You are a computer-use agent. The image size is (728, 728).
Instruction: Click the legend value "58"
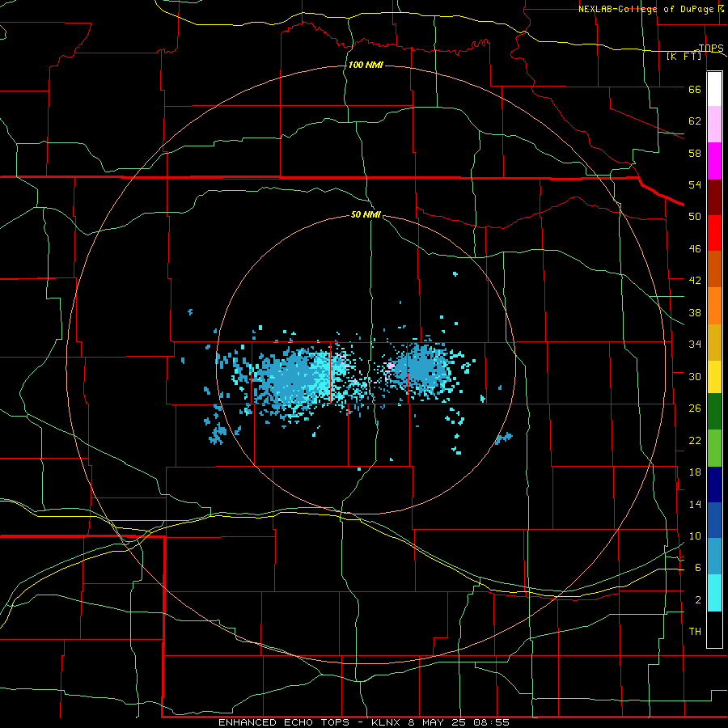[x=695, y=153]
